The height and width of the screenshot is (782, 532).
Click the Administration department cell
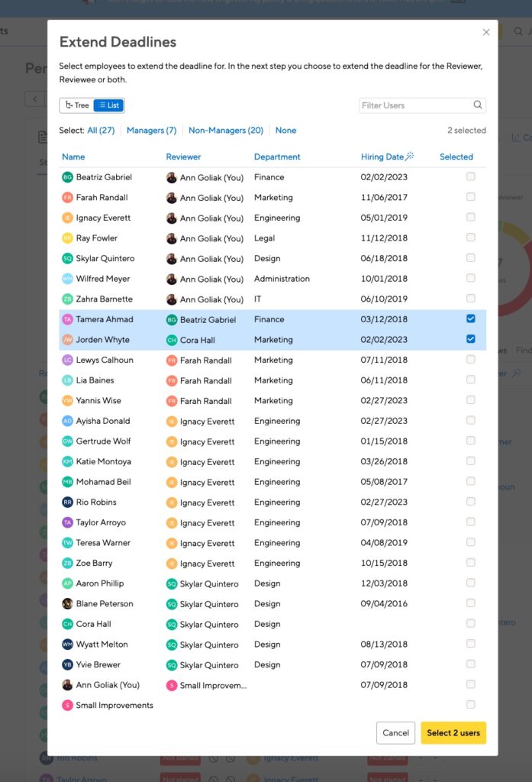click(x=282, y=279)
